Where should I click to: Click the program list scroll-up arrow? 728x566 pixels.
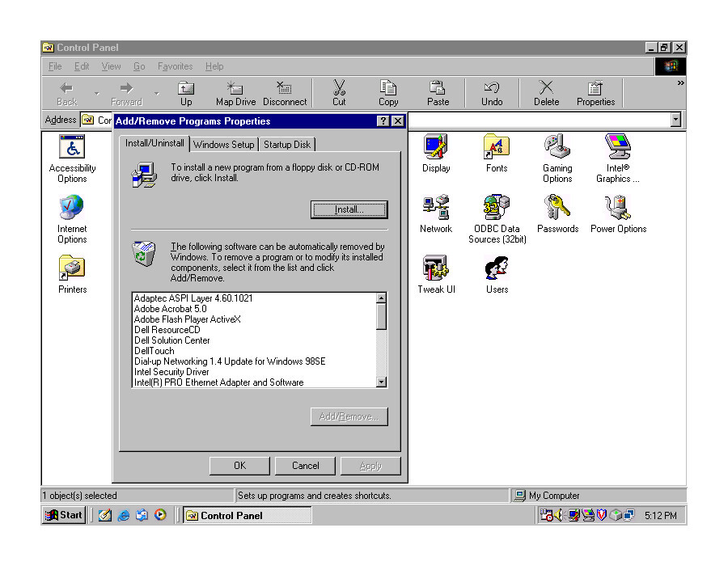(381, 298)
